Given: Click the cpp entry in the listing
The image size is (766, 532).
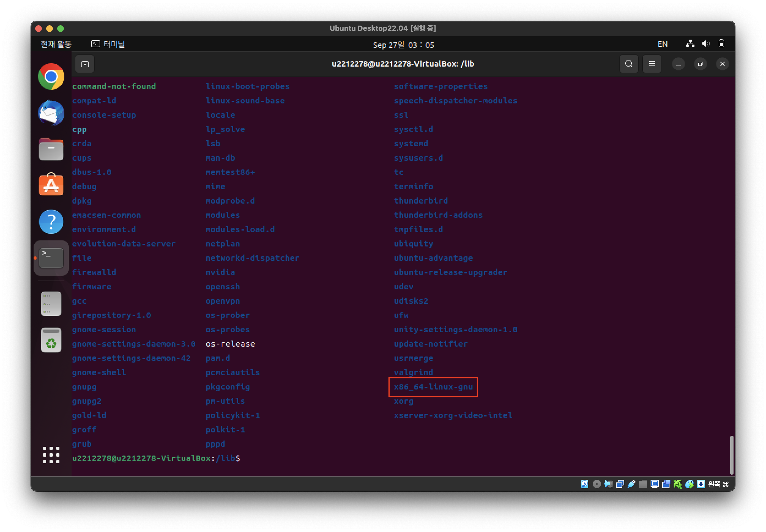Looking at the screenshot, I should point(79,130).
